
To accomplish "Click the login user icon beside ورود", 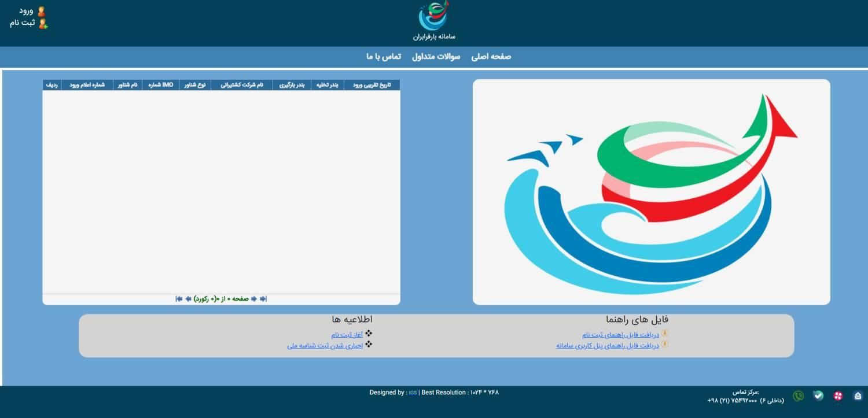I will click(41, 11).
